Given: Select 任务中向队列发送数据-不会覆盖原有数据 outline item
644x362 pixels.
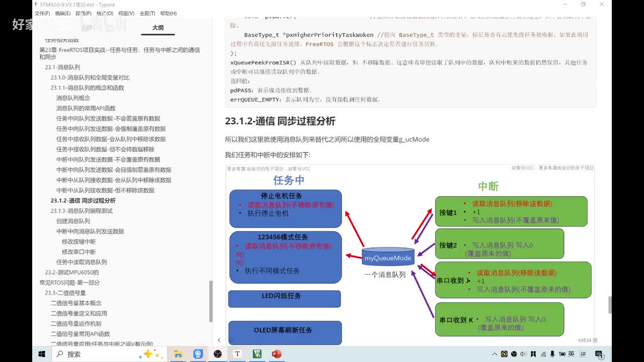Looking at the screenshot, I should pyautogui.click(x=108, y=119).
